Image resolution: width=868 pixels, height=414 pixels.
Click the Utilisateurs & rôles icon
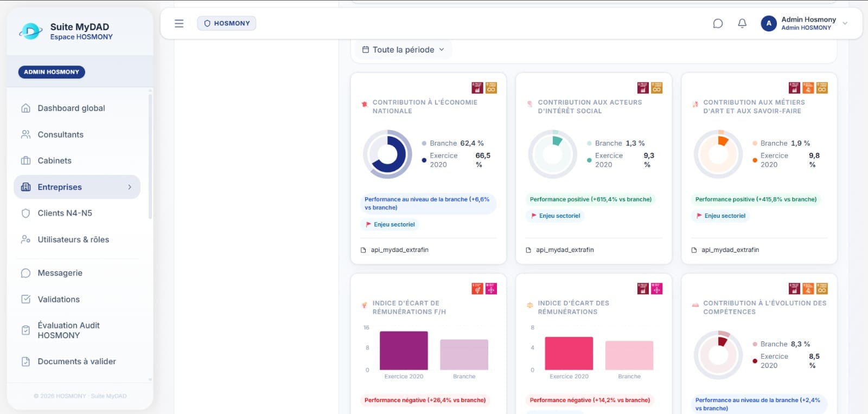pos(25,240)
